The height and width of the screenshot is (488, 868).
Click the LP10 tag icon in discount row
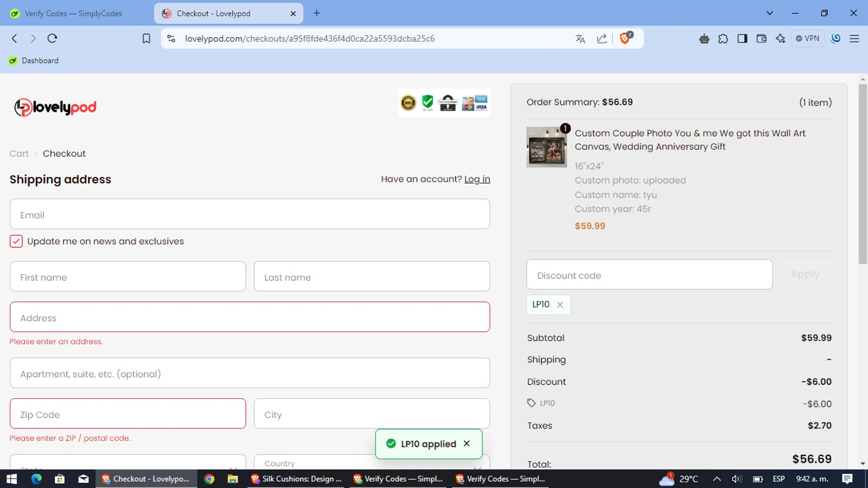[531, 403]
